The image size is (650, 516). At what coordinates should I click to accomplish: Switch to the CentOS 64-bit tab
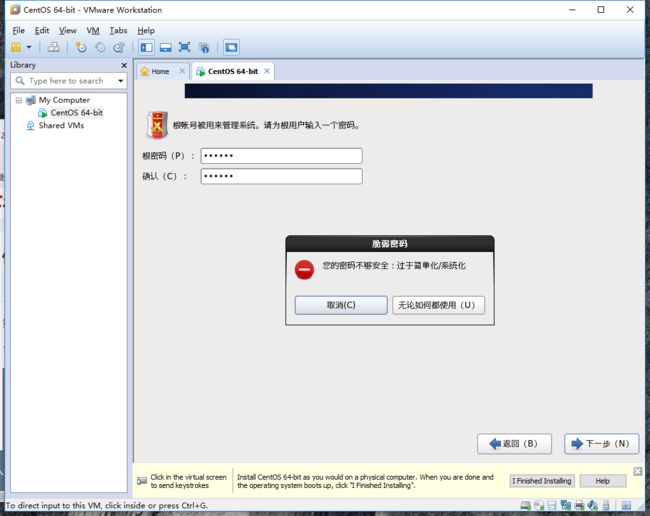pos(233,72)
